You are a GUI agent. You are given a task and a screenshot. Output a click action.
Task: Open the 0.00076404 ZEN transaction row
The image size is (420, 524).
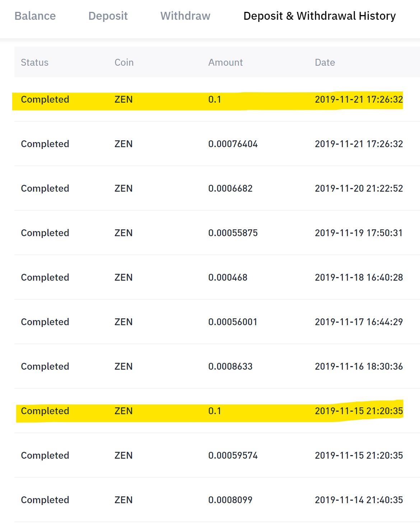[233, 144]
